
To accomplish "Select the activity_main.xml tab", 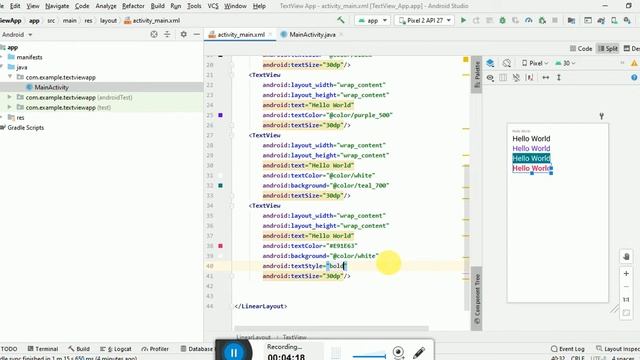I will coord(240,35).
